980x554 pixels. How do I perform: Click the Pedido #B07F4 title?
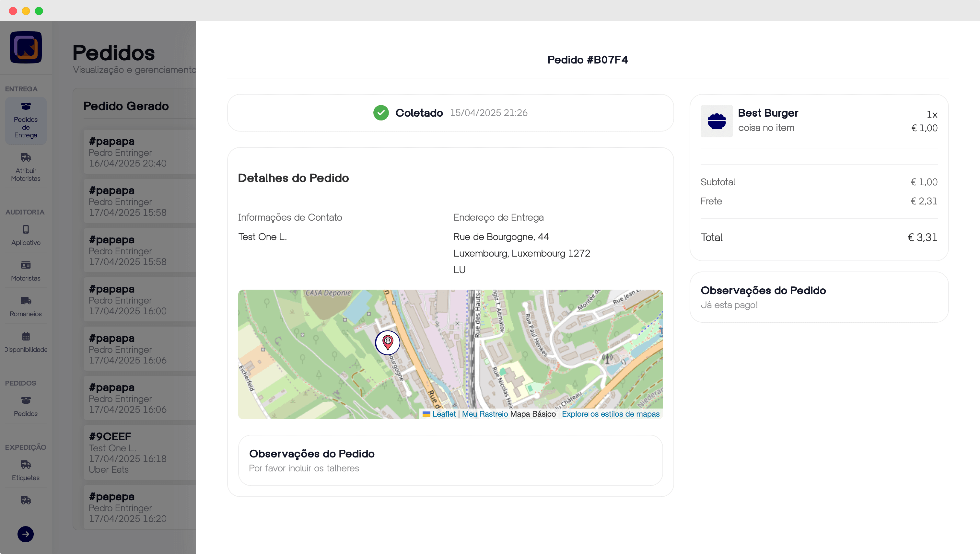coord(588,60)
